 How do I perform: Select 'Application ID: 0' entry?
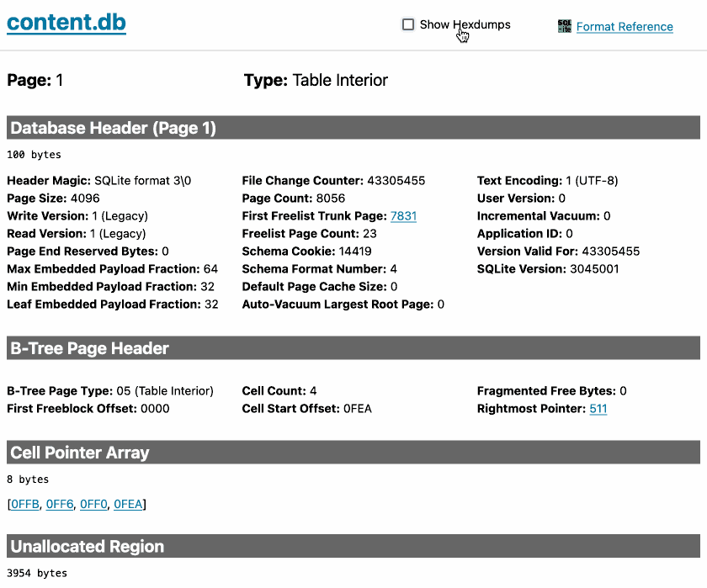(x=525, y=233)
